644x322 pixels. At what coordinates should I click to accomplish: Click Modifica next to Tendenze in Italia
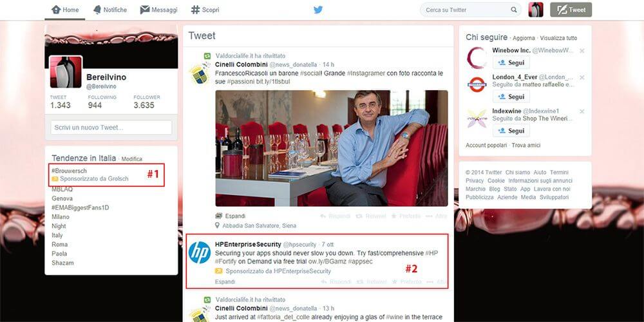(x=132, y=159)
